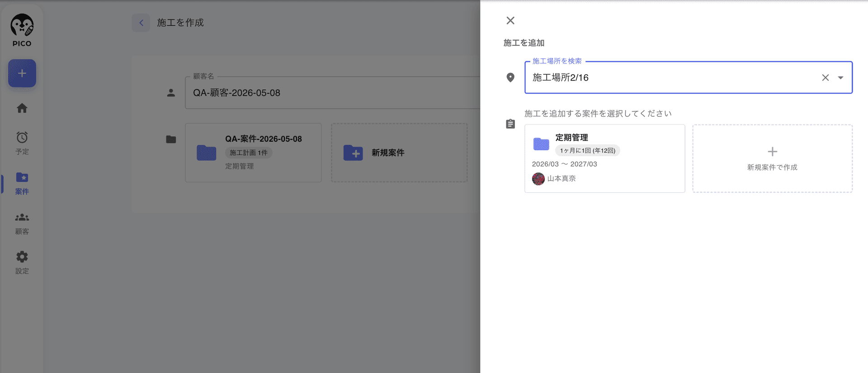The image size is (868, 373).
Task: Click the 施工を作成 page title
Action: [180, 23]
